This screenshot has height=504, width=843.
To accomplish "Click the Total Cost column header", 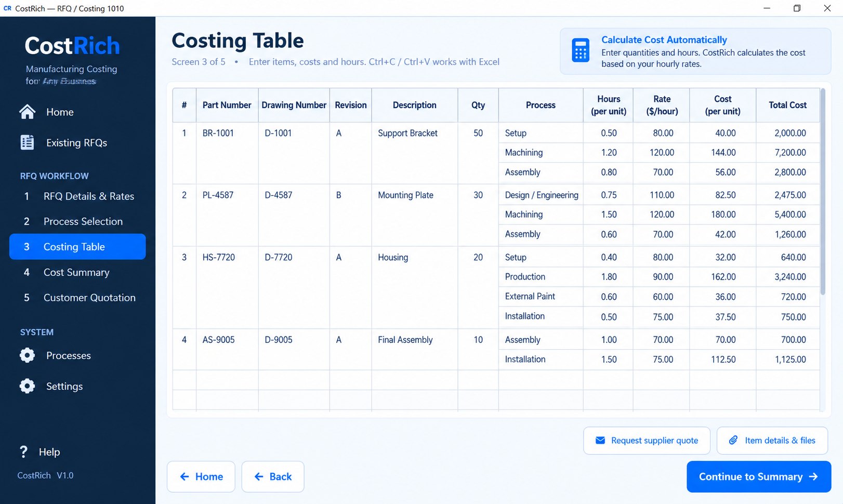I will (787, 105).
